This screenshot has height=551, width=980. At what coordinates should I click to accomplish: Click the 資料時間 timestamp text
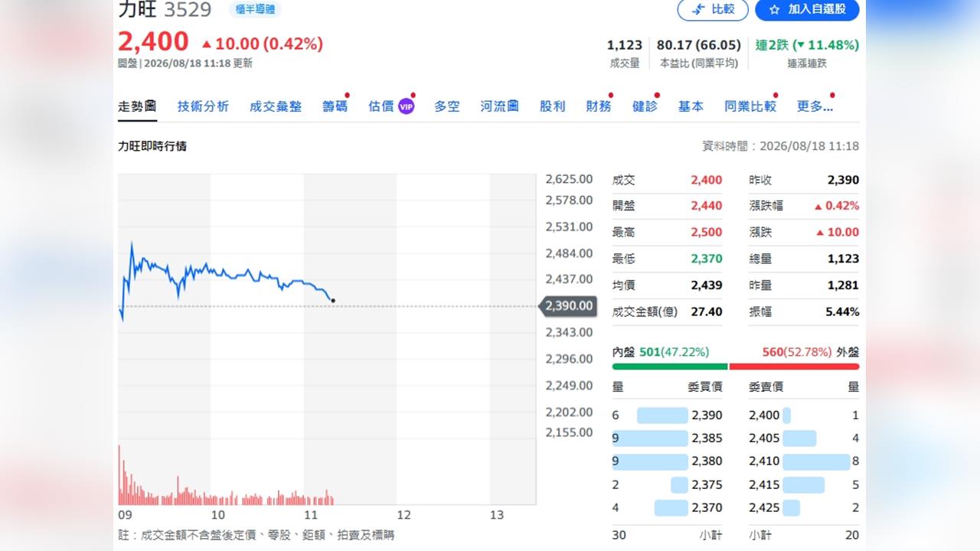(x=780, y=146)
